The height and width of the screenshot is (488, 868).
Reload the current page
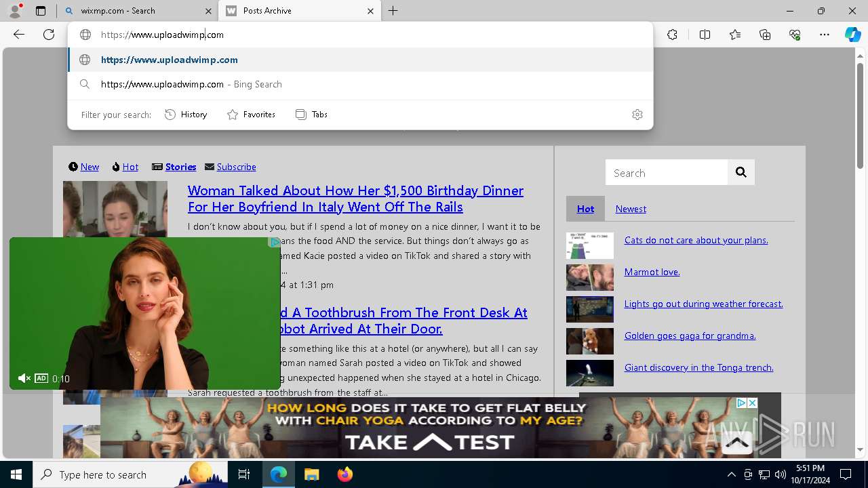pos(49,35)
